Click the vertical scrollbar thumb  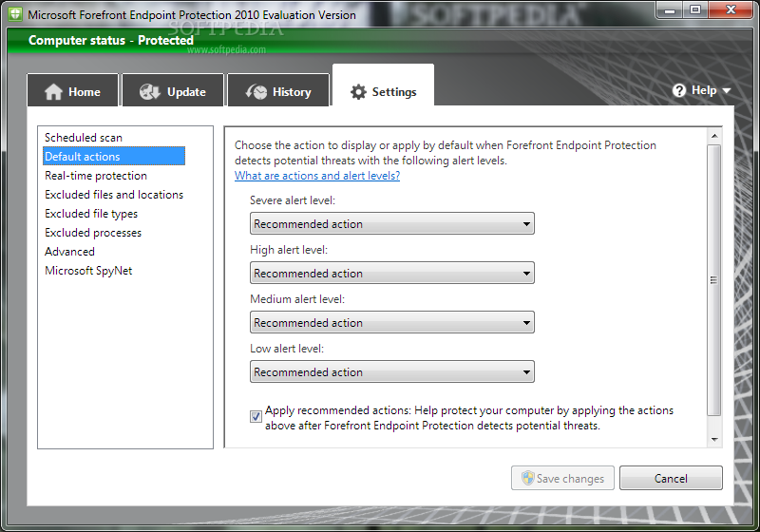point(714,280)
